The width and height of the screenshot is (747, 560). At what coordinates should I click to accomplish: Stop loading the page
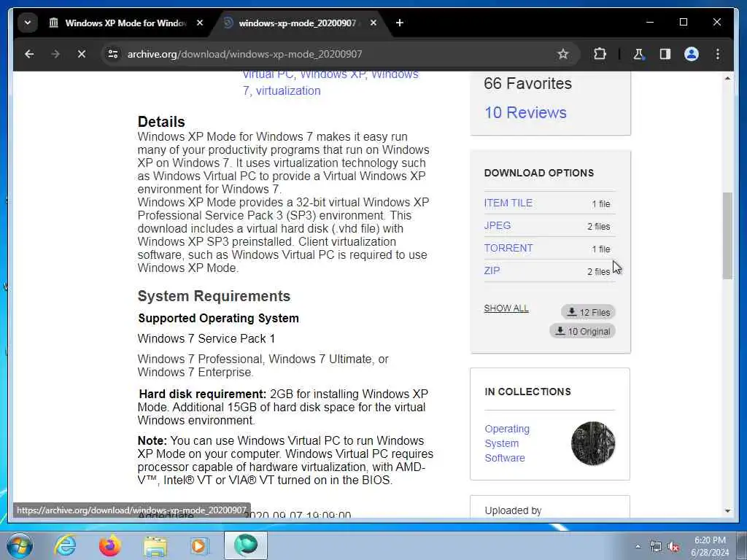coord(82,54)
